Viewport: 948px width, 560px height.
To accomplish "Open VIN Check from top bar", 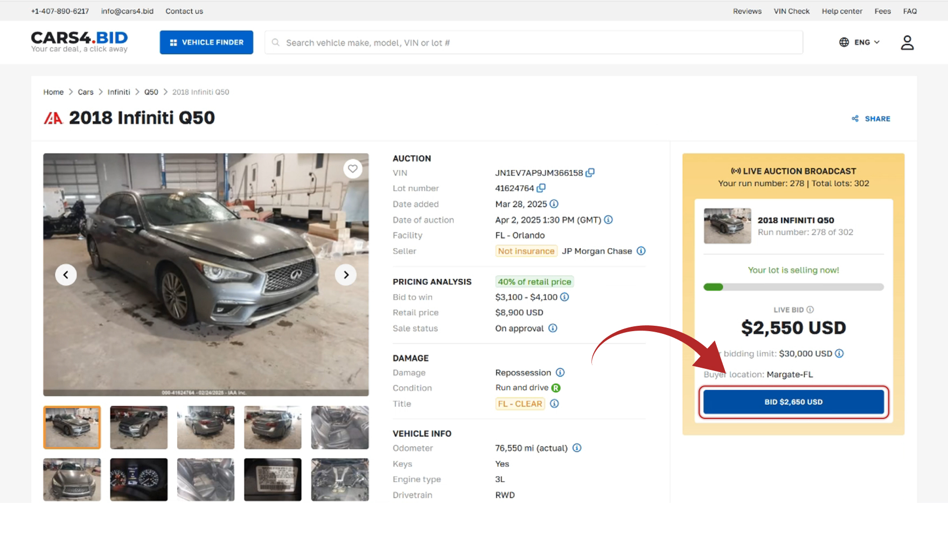I will point(791,11).
